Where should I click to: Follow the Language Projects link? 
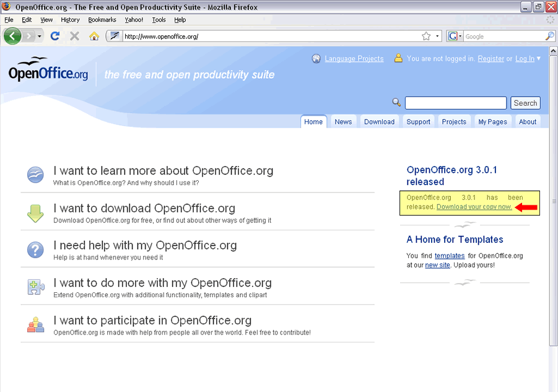(x=354, y=59)
